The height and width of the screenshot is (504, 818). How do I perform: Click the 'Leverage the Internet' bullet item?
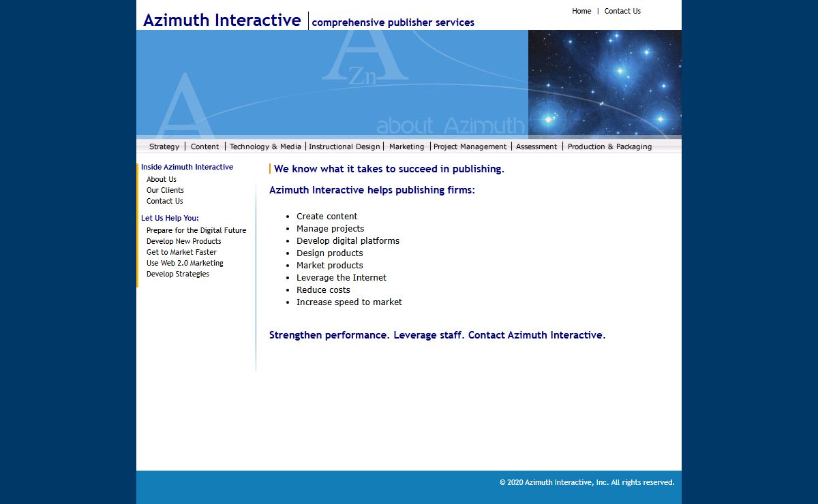341,278
